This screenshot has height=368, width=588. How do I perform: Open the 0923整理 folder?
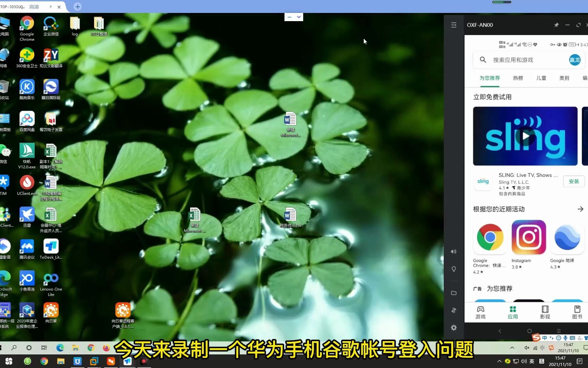point(99,26)
